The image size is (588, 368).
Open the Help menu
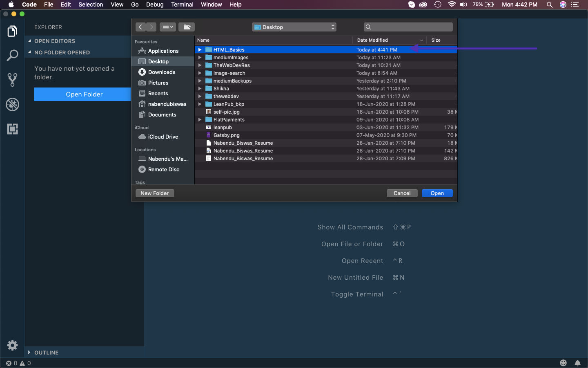pos(235,4)
